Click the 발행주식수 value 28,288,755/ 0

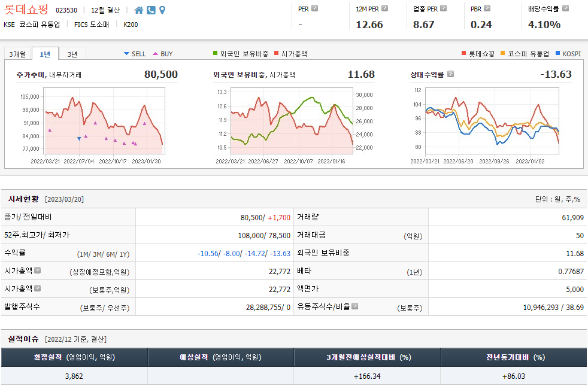(x=268, y=307)
